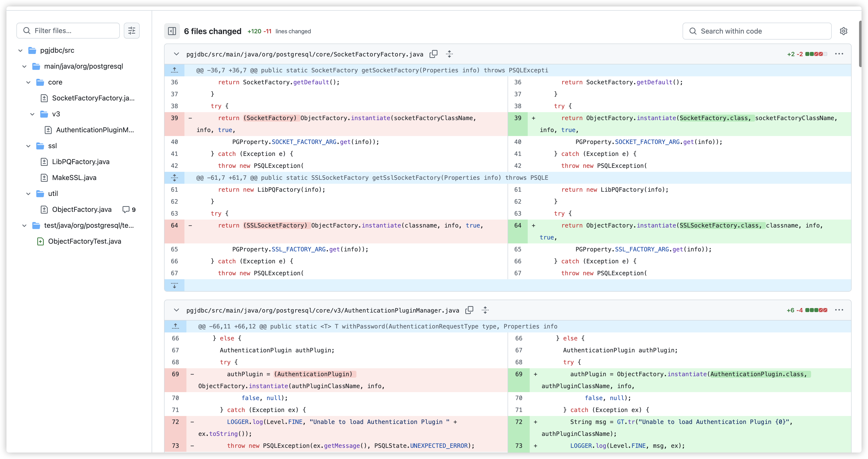Image resolution: width=868 pixels, height=459 pixels.
Task: Collapse the SocketFactoryFactory.java diff
Action: [x=176, y=54]
